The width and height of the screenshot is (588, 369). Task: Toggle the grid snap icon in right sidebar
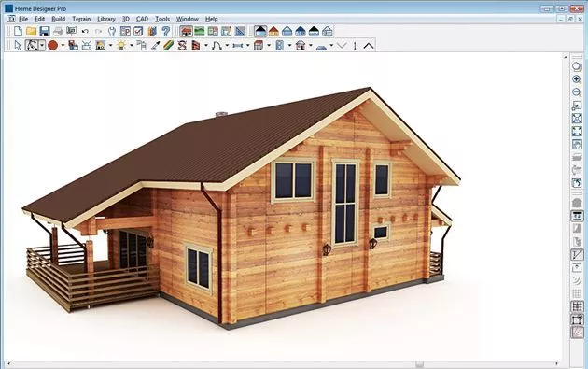[577, 306]
